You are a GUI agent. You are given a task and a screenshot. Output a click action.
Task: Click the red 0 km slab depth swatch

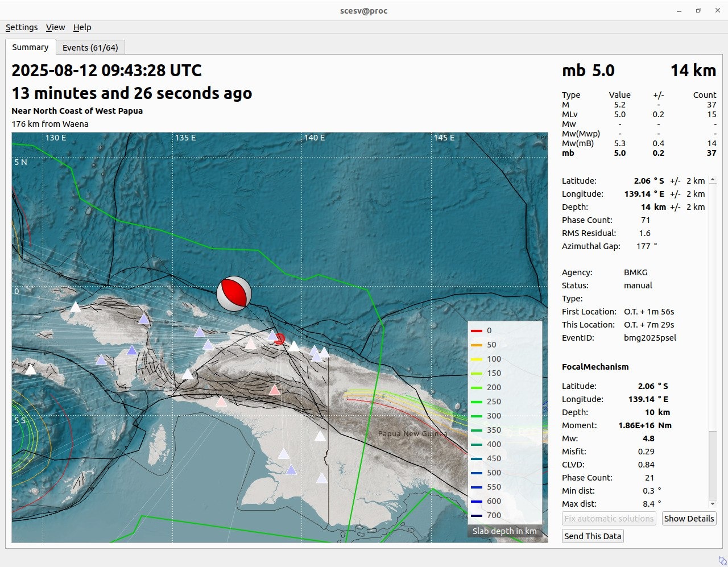[477, 330]
